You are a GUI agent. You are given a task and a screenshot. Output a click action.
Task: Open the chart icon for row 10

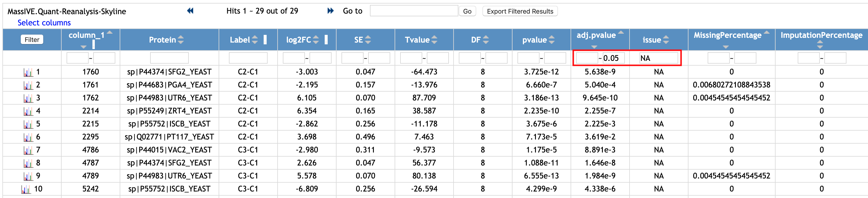[26, 189]
